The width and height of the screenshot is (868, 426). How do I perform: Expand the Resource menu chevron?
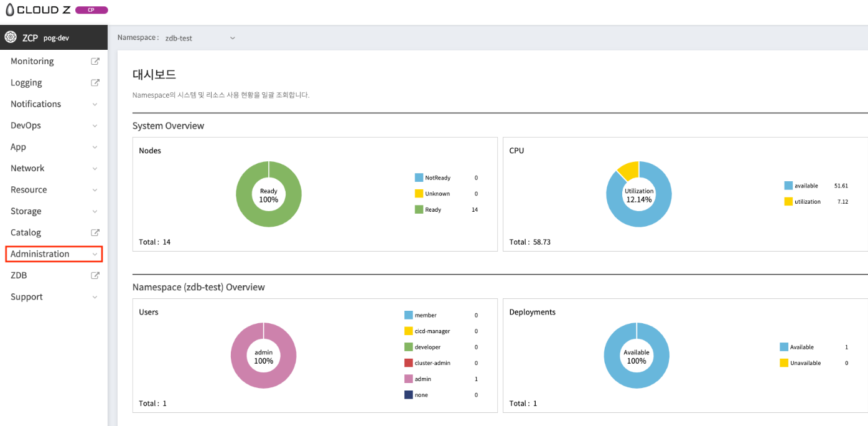pyautogui.click(x=95, y=190)
